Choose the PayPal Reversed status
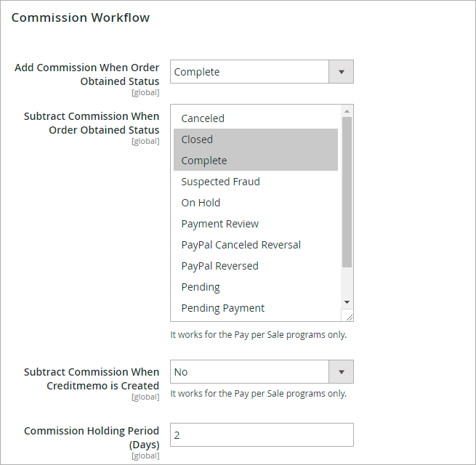 coord(219,266)
